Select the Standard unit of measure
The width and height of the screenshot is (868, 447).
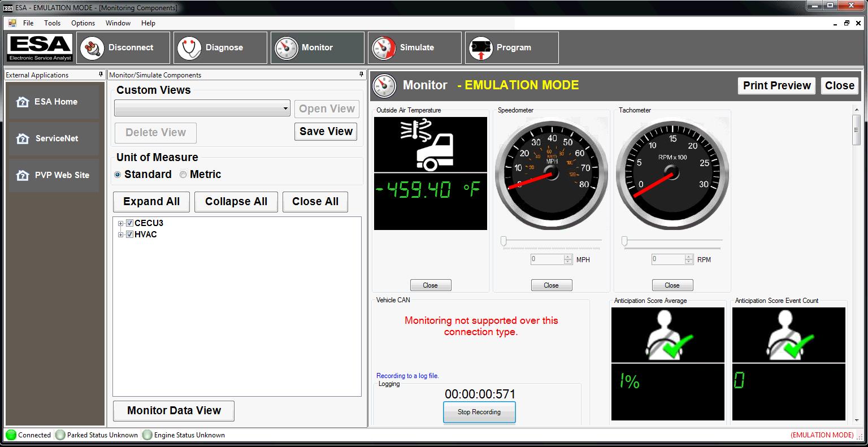[118, 175]
